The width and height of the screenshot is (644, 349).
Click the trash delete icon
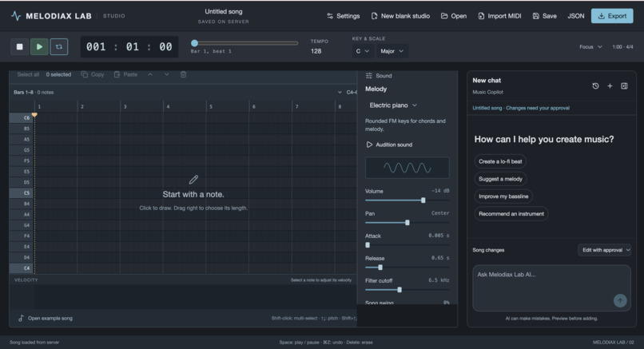184,74
